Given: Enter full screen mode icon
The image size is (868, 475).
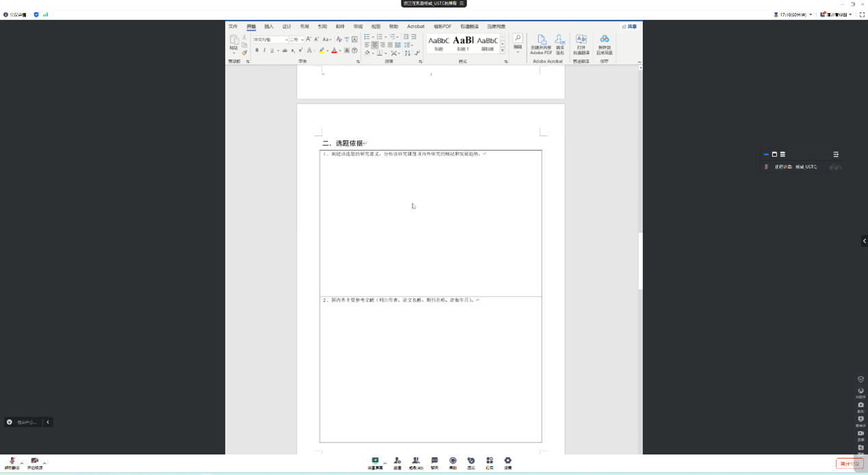Looking at the screenshot, I should pyautogui.click(x=862, y=14).
